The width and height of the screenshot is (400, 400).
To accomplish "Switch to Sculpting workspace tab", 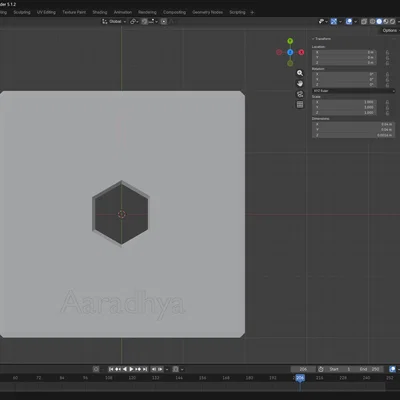I will coord(22,12).
